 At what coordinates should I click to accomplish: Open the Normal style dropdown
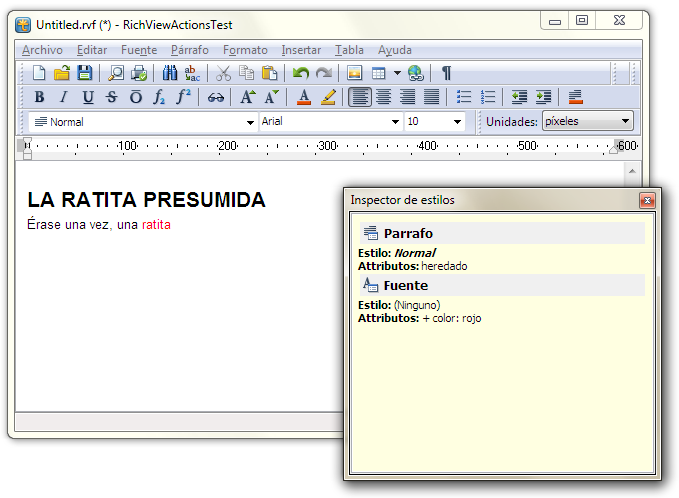(250, 122)
